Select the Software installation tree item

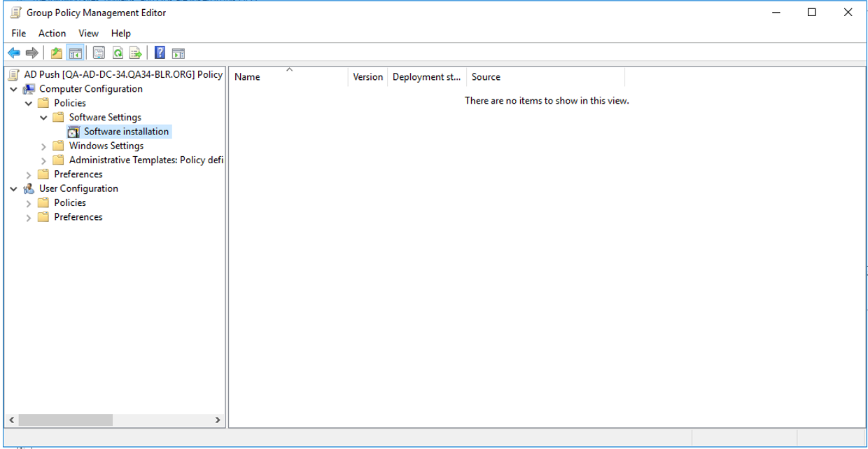(126, 132)
